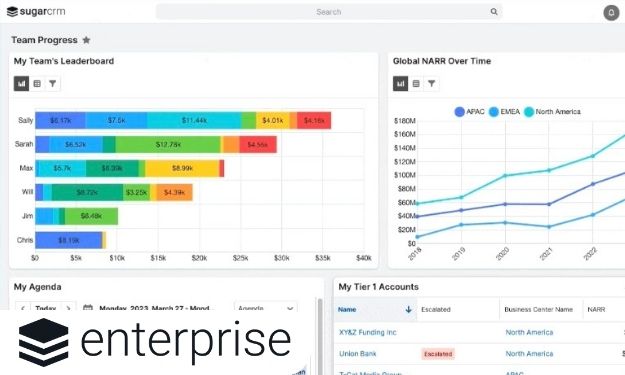Open the XY&Z Funding Inc account
Image resolution: width=625 pixels, height=375 pixels.
click(368, 332)
